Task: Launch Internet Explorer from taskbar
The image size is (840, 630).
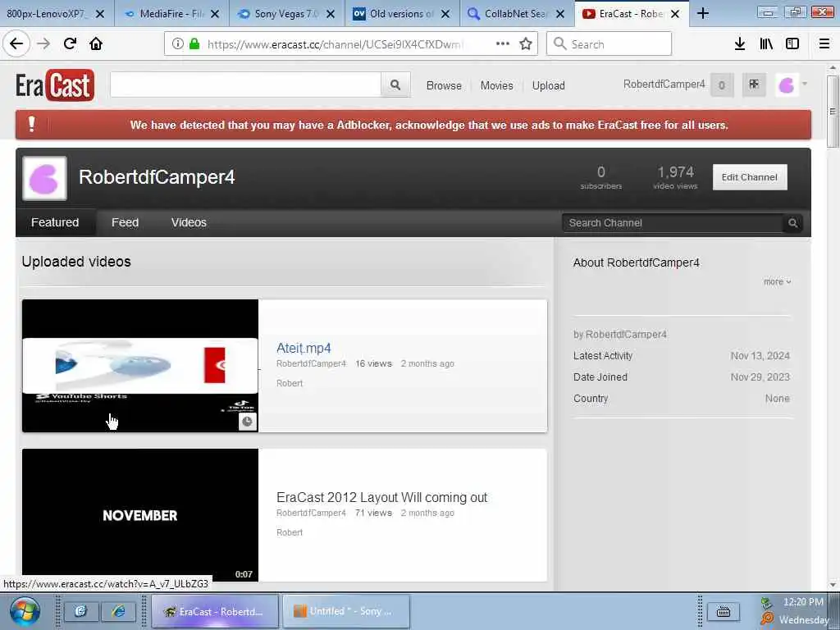Action: click(118, 611)
